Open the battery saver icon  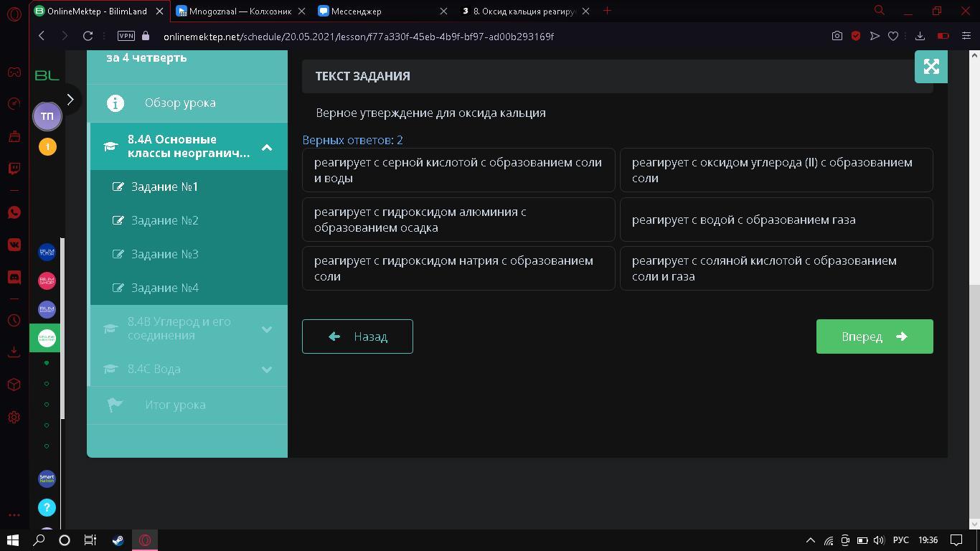943,36
